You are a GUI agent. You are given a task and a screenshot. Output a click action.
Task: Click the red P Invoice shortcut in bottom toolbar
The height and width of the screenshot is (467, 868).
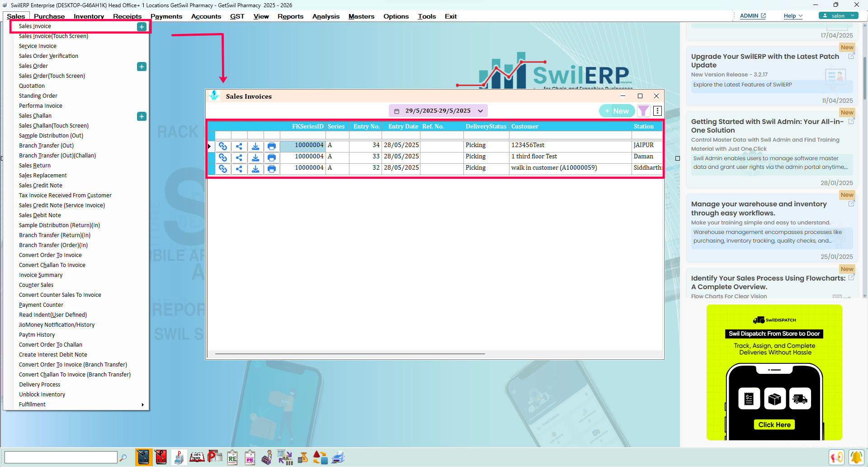(x=161, y=457)
